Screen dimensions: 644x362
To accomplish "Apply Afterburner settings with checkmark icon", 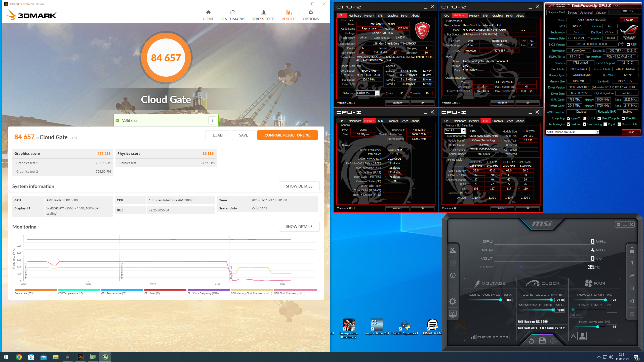I will pos(553,341).
